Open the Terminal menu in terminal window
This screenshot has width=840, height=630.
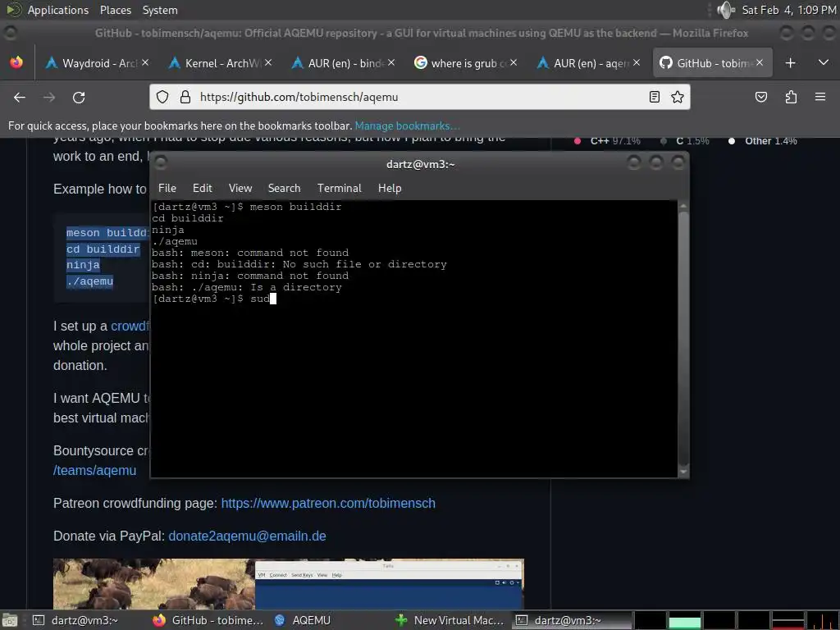coord(339,188)
